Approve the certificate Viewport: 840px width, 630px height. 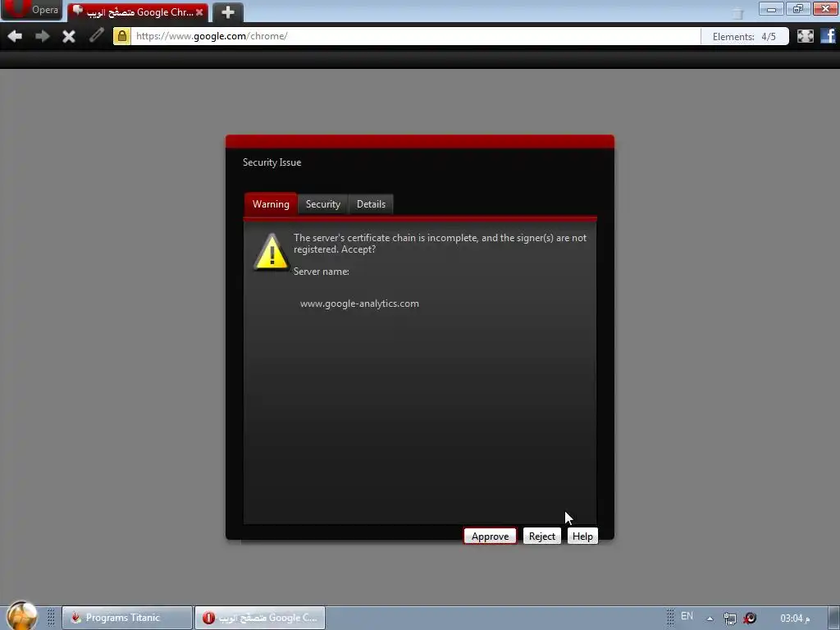pyautogui.click(x=491, y=536)
